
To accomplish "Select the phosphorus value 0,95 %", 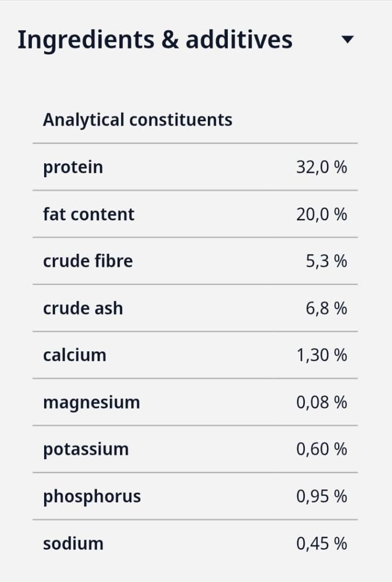I will tap(321, 496).
